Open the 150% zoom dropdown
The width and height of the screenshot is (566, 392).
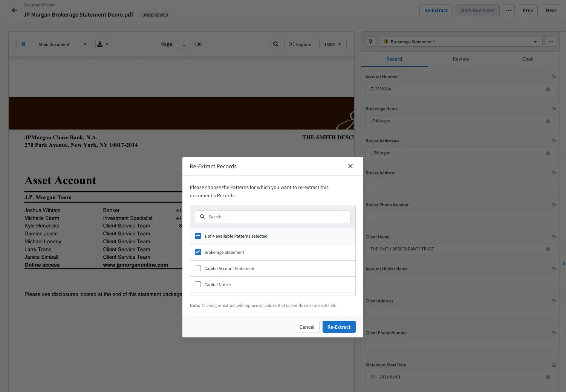coord(333,44)
